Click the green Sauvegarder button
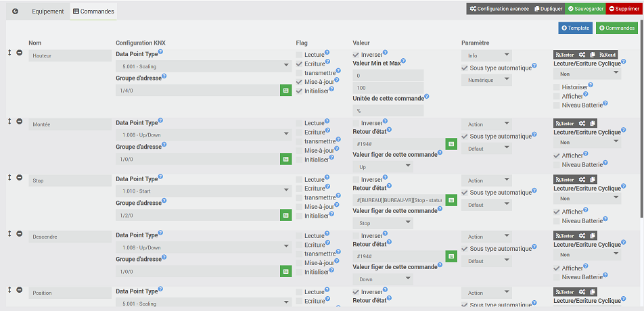Screen dimensions: 644x311 (x=585, y=9)
